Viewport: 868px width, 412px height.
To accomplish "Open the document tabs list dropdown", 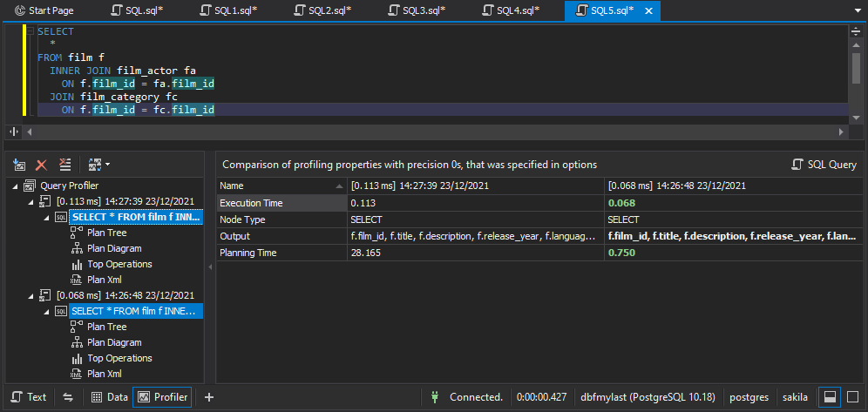I will click(858, 11).
